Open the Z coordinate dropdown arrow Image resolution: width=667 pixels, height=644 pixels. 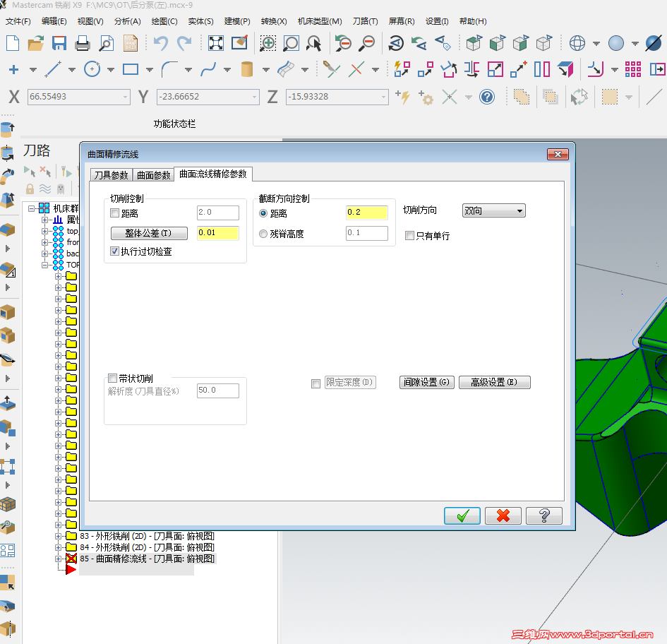pyautogui.click(x=383, y=97)
